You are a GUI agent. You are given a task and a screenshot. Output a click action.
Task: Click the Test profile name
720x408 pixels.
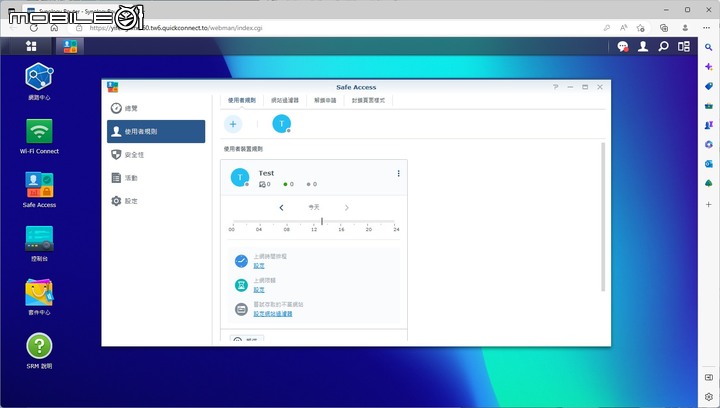[x=266, y=173]
